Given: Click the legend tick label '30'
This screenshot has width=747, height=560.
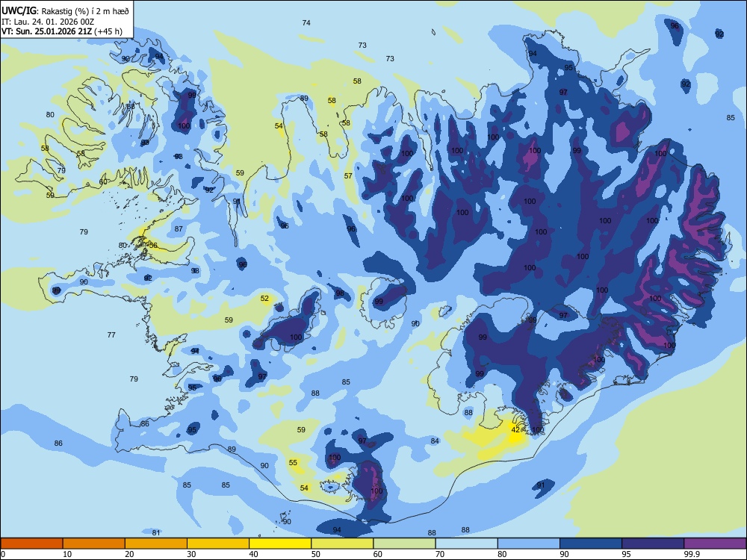Looking at the screenshot, I should [191, 554].
